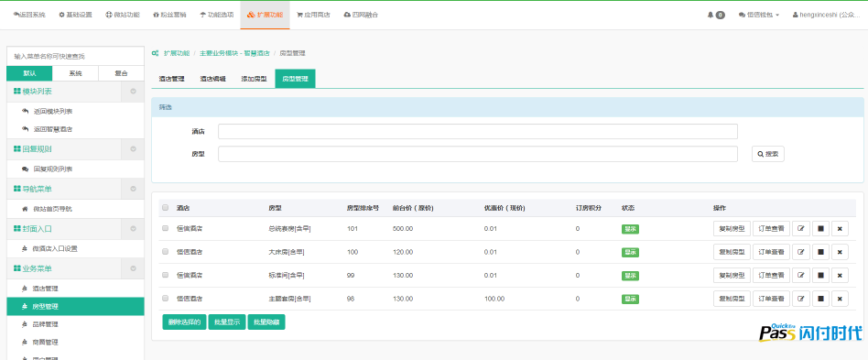Click 主要业务模块 - 智慧酒店 breadcrumb link
The height and width of the screenshot is (360, 868).
(x=234, y=53)
